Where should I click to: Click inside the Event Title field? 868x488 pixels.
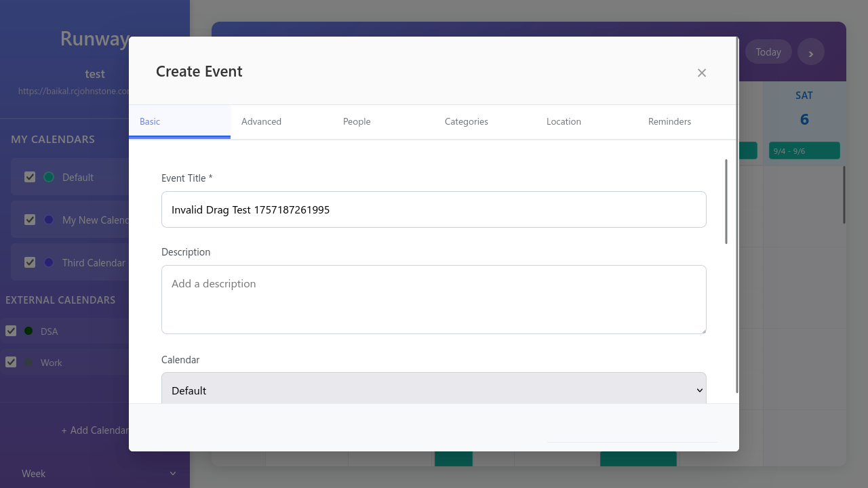point(434,209)
